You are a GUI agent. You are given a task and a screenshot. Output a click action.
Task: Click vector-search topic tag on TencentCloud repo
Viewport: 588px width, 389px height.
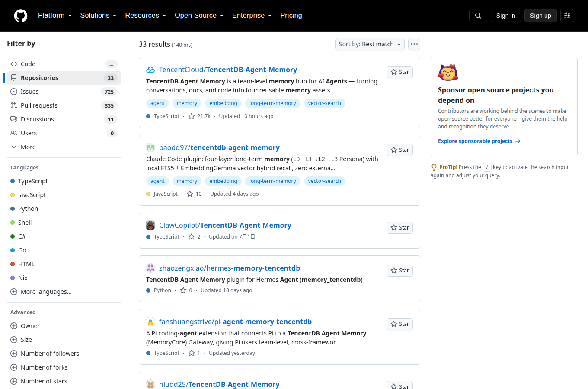[324, 103]
